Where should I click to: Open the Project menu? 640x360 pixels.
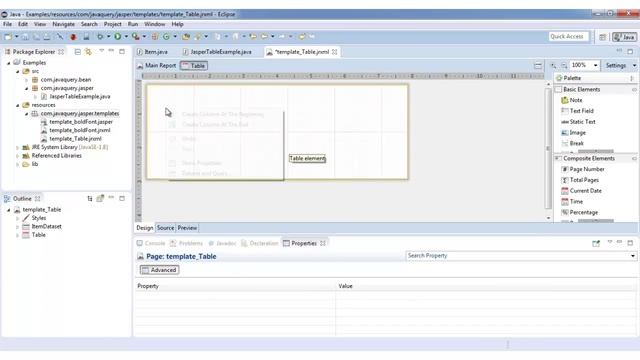(x=112, y=24)
